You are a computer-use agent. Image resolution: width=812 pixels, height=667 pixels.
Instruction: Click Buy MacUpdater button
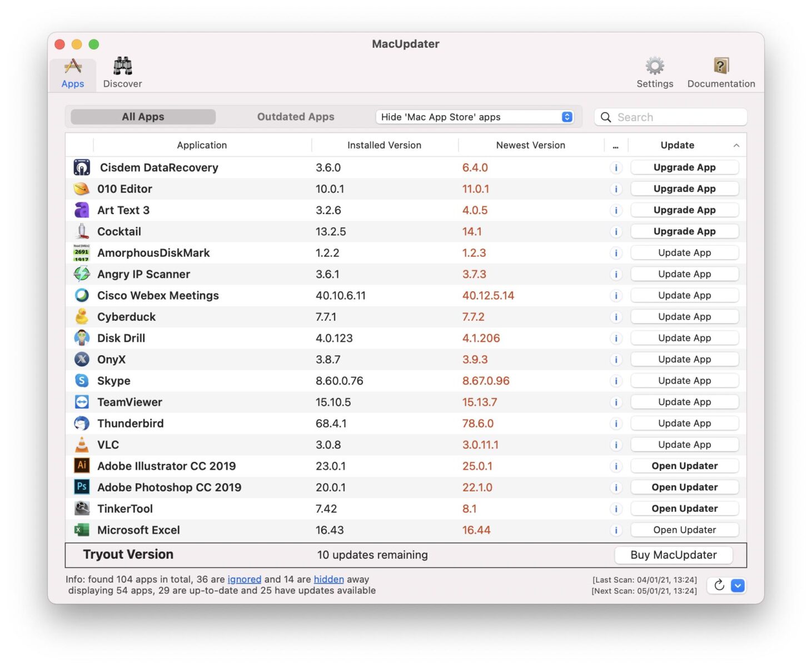(673, 555)
